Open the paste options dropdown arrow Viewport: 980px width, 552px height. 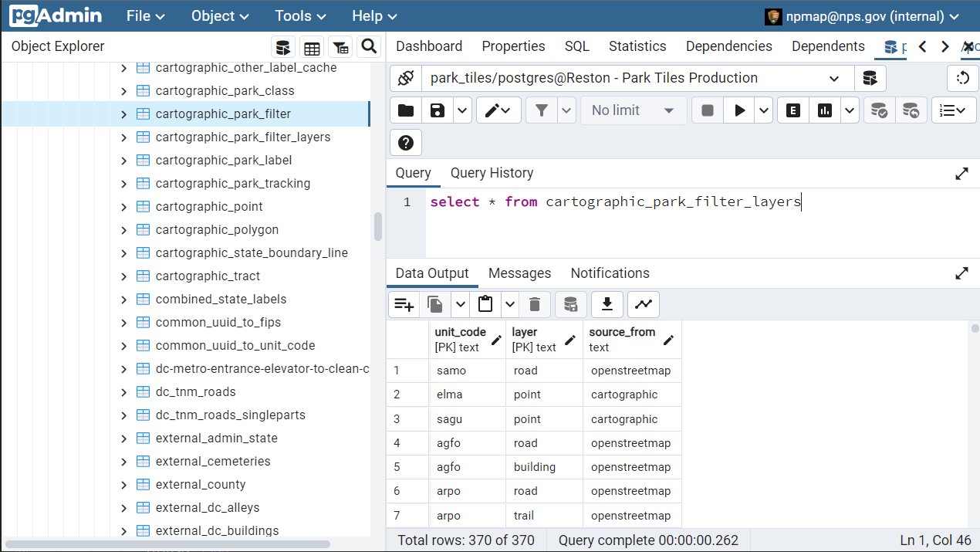(x=510, y=304)
